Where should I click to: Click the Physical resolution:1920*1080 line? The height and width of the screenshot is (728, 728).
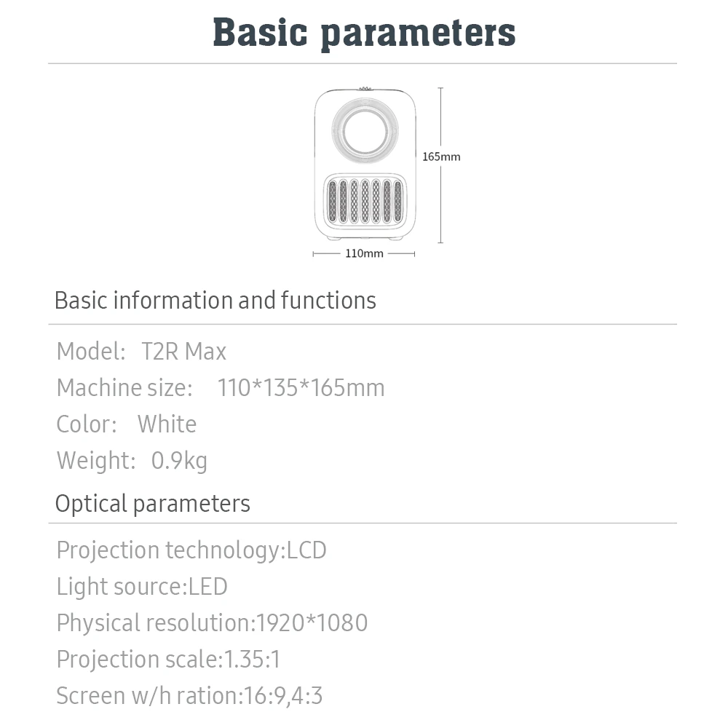212,623
